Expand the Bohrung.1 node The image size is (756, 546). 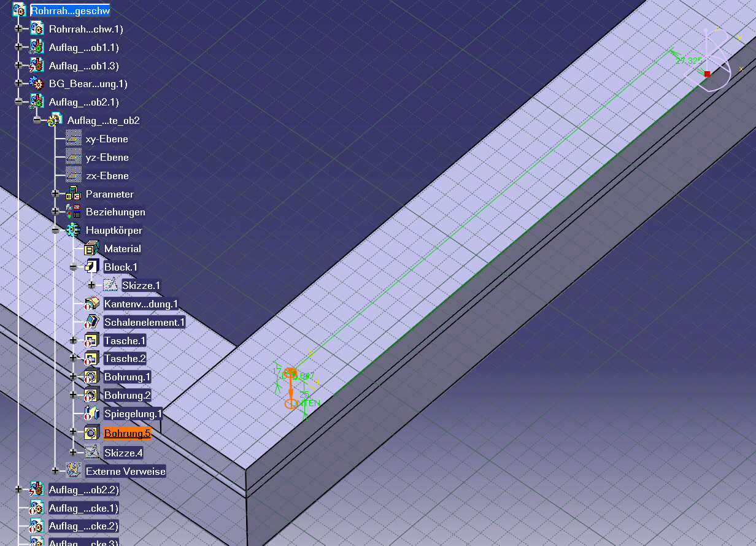click(x=74, y=377)
